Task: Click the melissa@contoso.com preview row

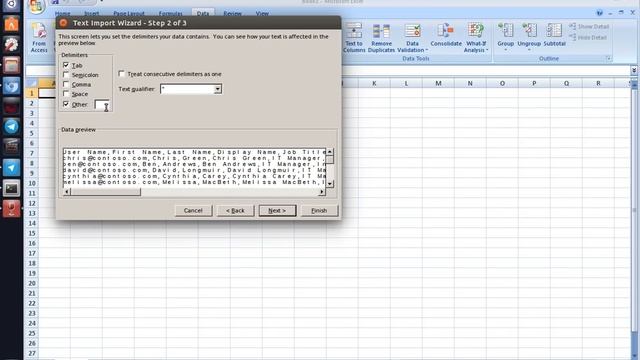Action: (194, 182)
